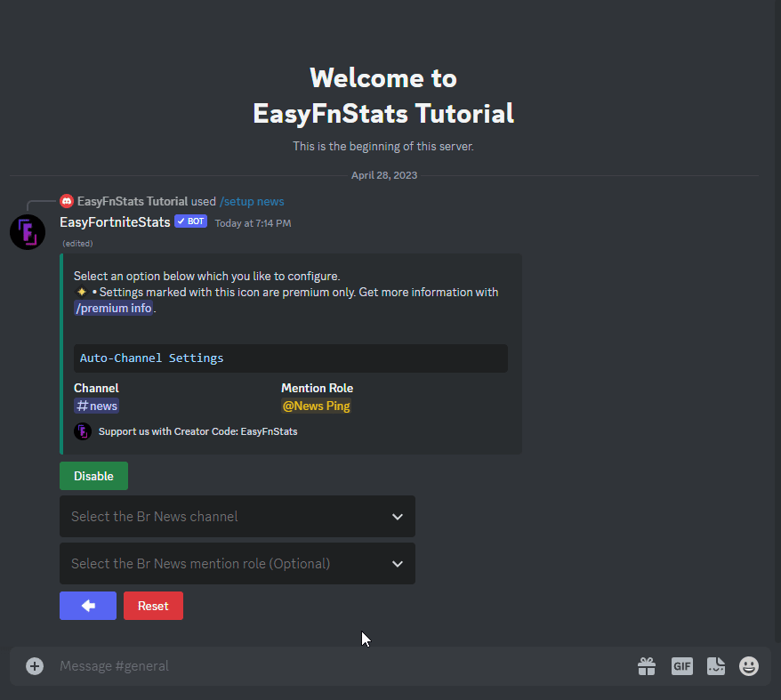The width and height of the screenshot is (781, 700).
Task: Click the EasyFortniteStats bot avatar
Action: pos(28,232)
